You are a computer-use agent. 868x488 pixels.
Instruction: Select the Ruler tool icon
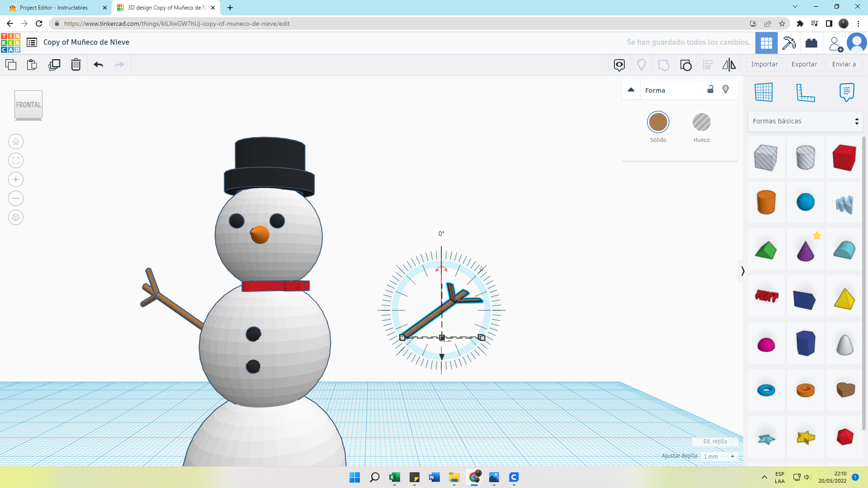[805, 92]
